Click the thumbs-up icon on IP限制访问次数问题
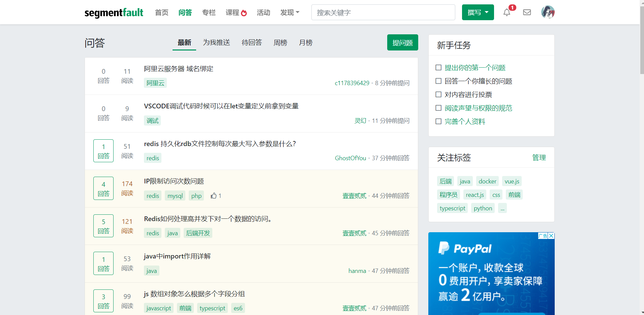 214,196
